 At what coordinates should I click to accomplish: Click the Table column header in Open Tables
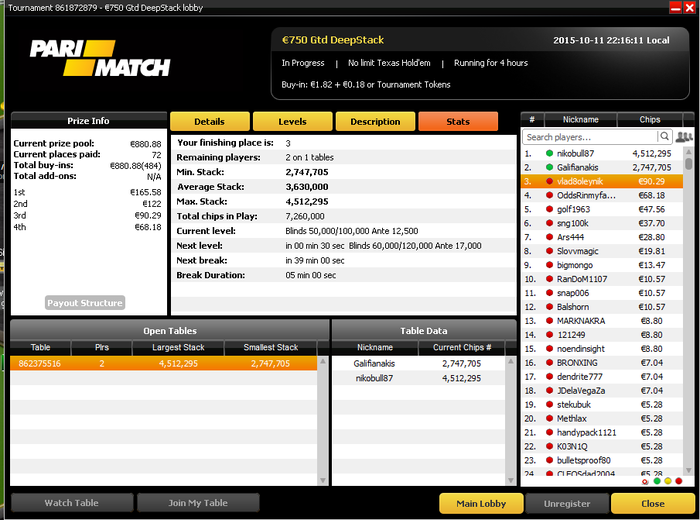(x=41, y=347)
